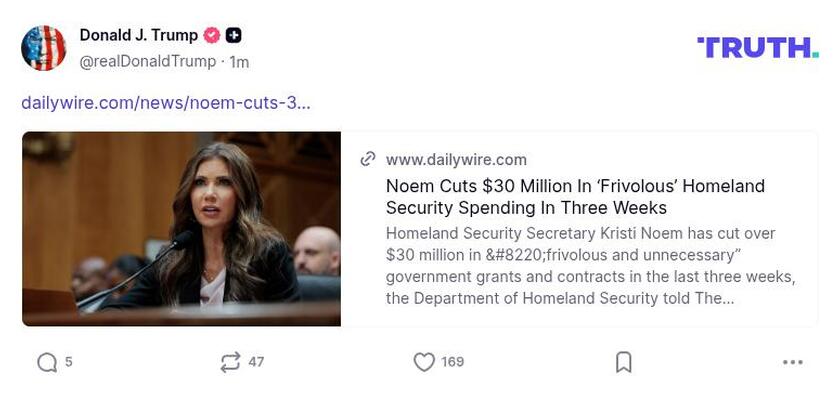
Task: Follow the dailywire.com/news/noem-cuts-3... link
Action: pos(165,102)
